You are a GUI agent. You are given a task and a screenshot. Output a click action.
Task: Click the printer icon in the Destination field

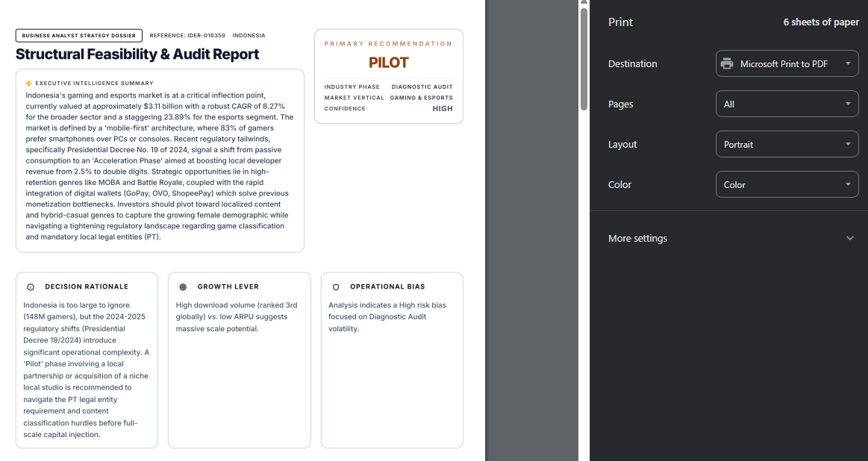pyautogui.click(x=727, y=63)
